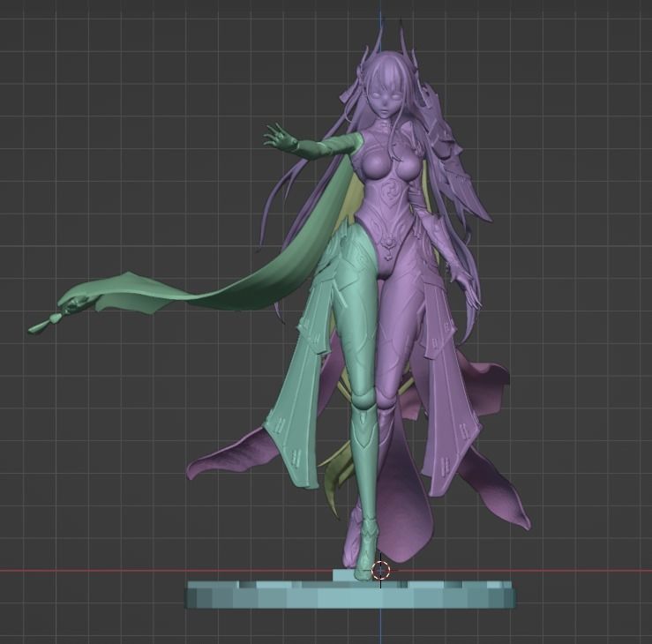This screenshot has height=644, width=652.
Task: Click the 3D cursor at the origin
Action: pos(380,571)
